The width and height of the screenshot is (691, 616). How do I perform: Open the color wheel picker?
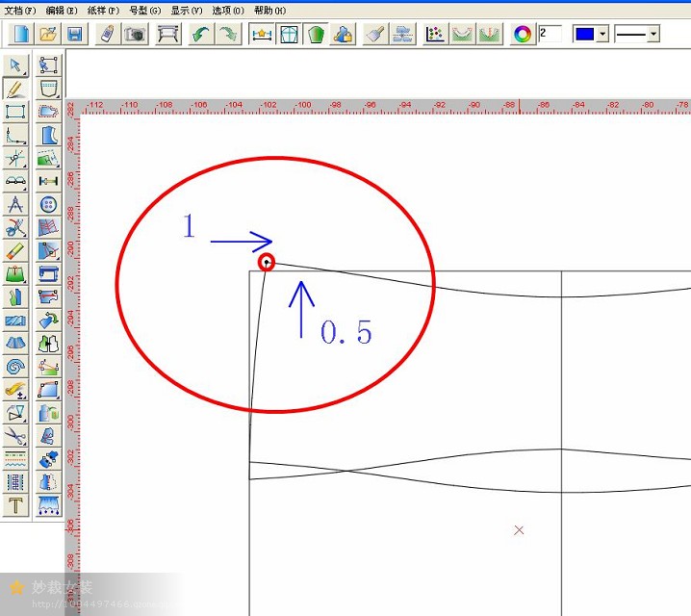[523, 34]
